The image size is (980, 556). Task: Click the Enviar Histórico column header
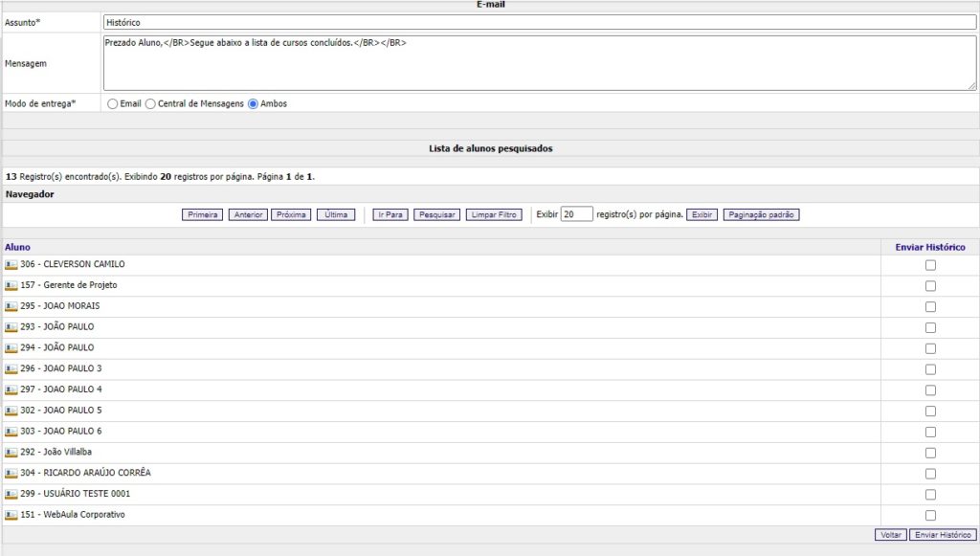pos(929,247)
